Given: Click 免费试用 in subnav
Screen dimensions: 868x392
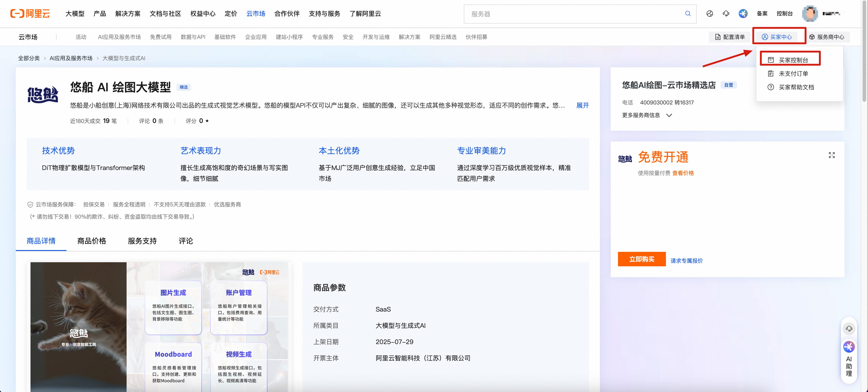Looking at the screenshot, I should click(x=161, y=37).
